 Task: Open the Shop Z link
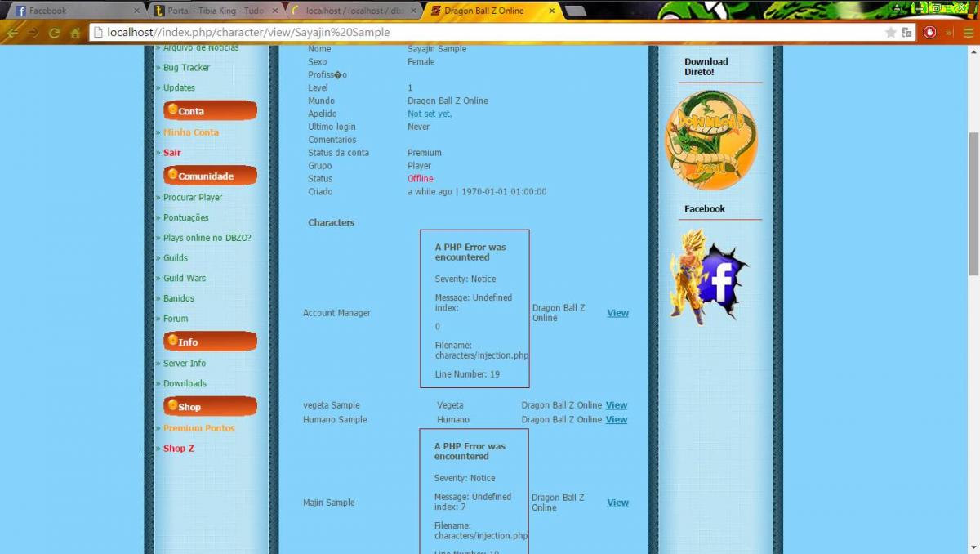178,449
